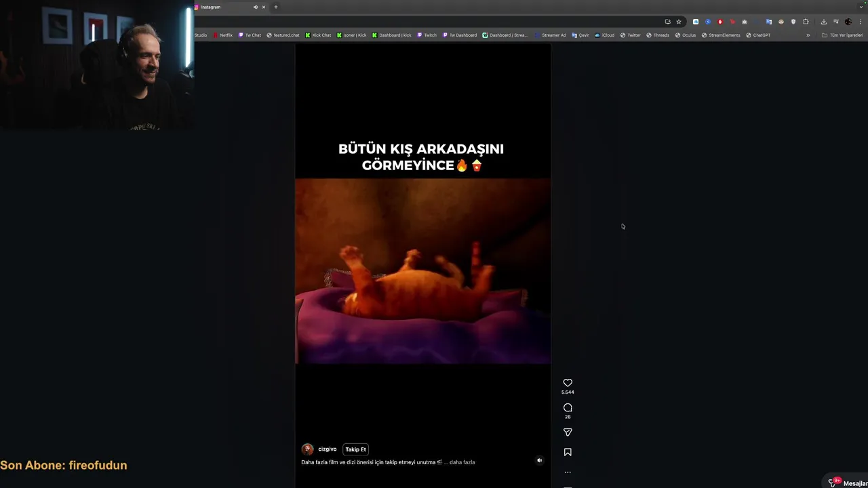Expand caption with 'daha fazla'
The image size is (868, 488).
(462, 462)
